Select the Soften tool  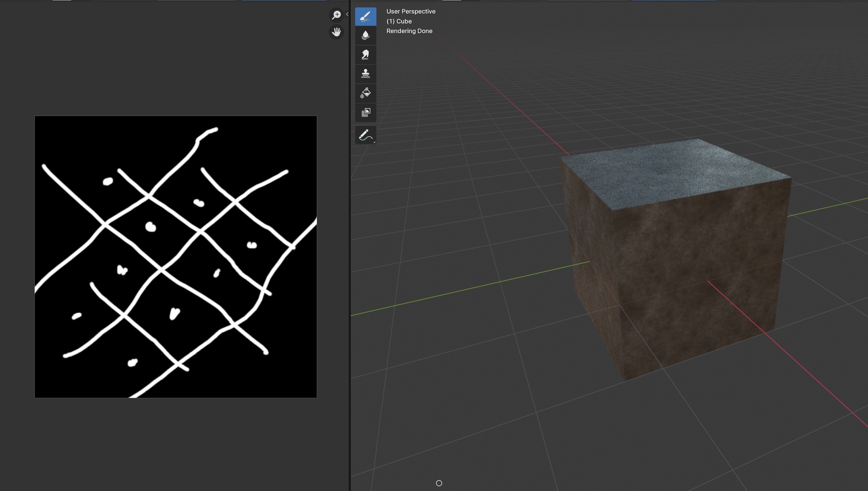point(366,36)
